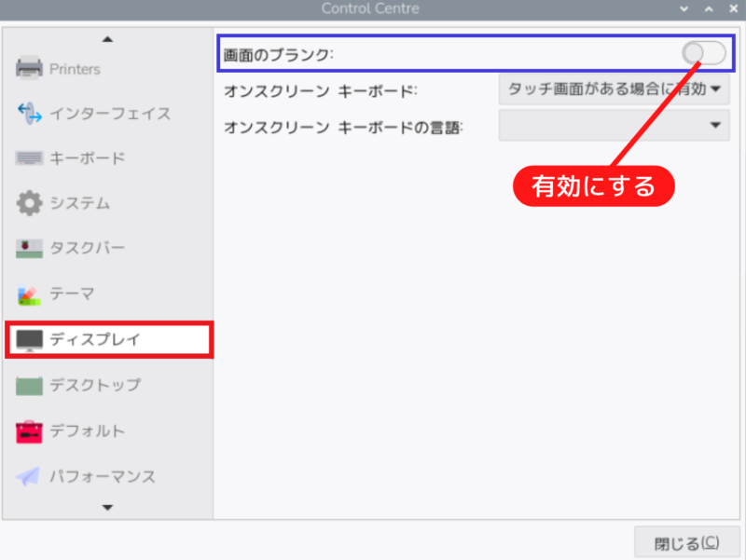The image size is (746, 560).
Task: Click the Printers printer icon
Action: coord(30,68)
